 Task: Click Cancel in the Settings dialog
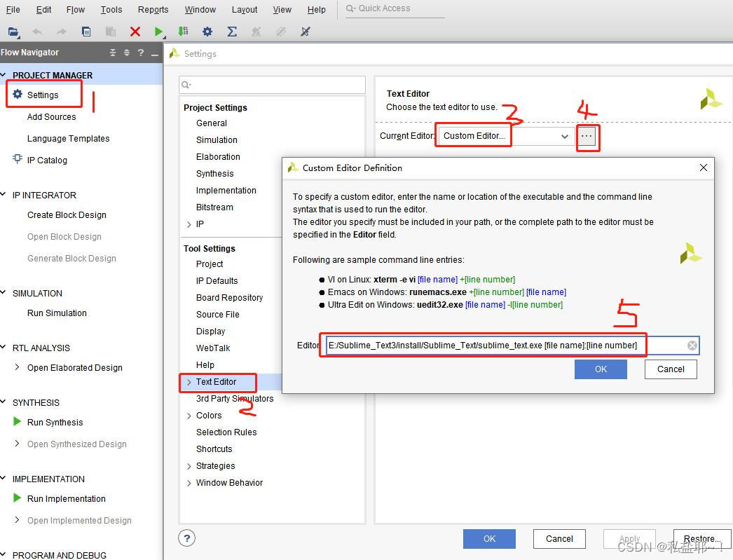[560, 538]
